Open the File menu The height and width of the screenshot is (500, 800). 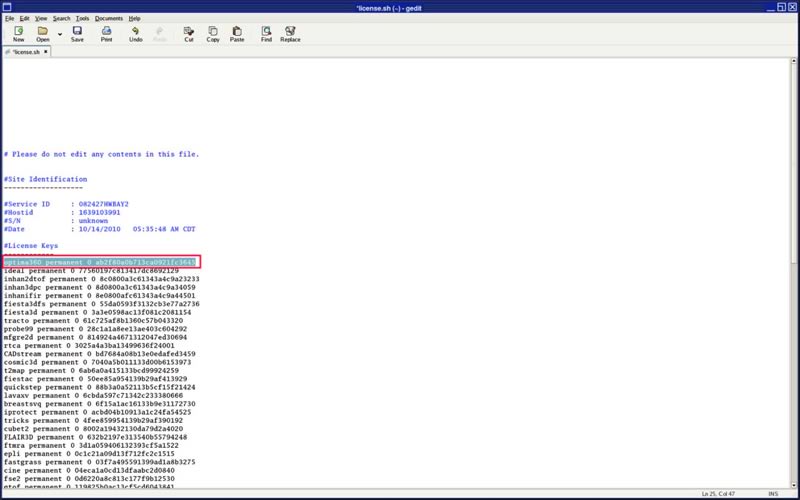(x=9, y=18)
